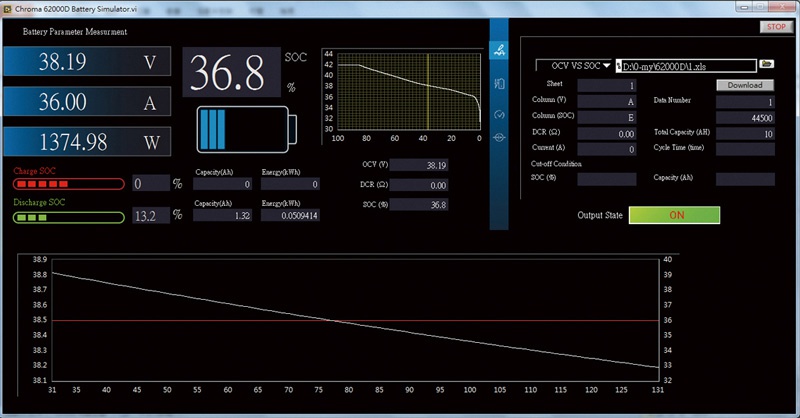The width and height of the screenshot is (800, 418).
Task: Browse for file using folder icon
Action: (766, 64)
